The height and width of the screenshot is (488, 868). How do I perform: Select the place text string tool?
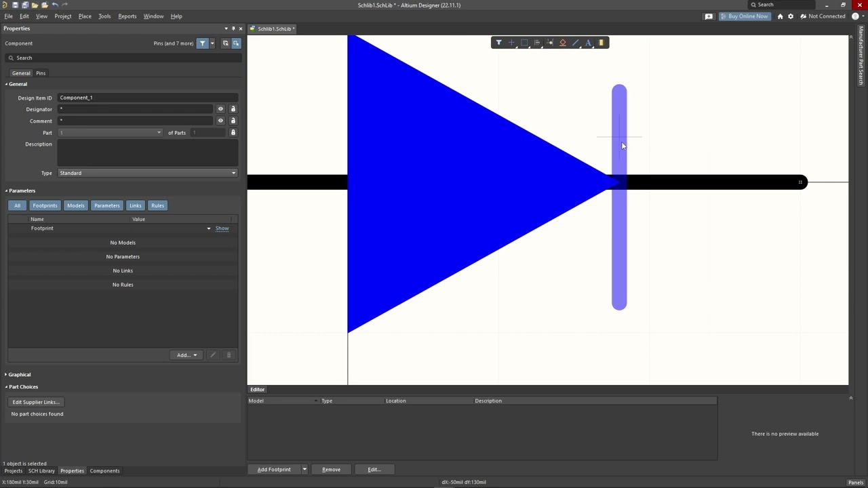(589, 43)
